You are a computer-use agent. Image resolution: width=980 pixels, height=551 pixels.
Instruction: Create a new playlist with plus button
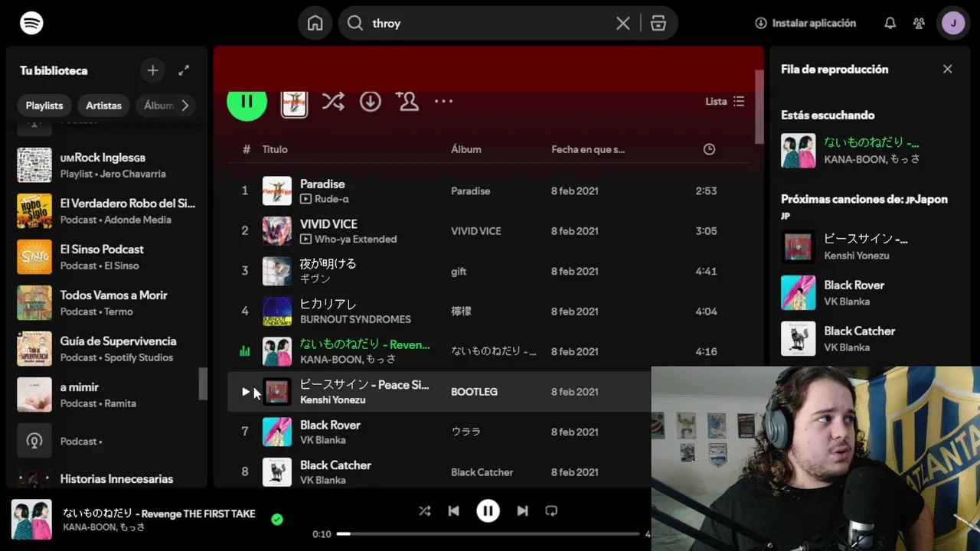[x=152, y=70]
